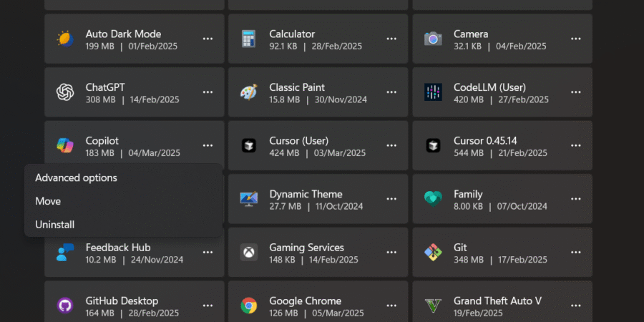644x322 pixels.
Task: Click the 424 MB size of Cursor (User)
Action: (284, 153)
